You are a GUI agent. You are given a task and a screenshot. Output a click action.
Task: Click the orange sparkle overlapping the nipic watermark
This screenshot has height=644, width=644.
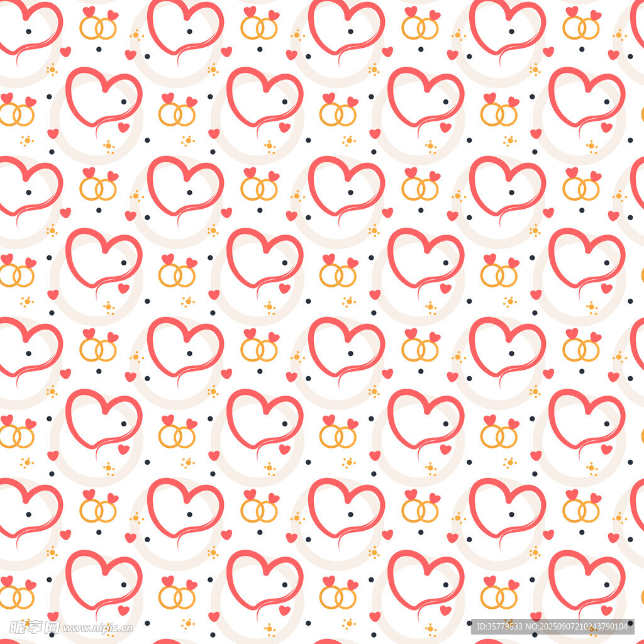pos(108,628)
